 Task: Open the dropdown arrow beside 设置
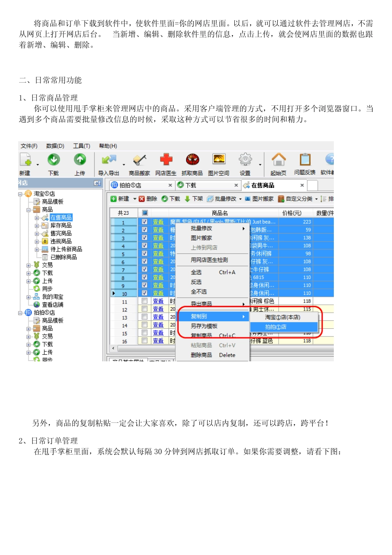point(260,164)
